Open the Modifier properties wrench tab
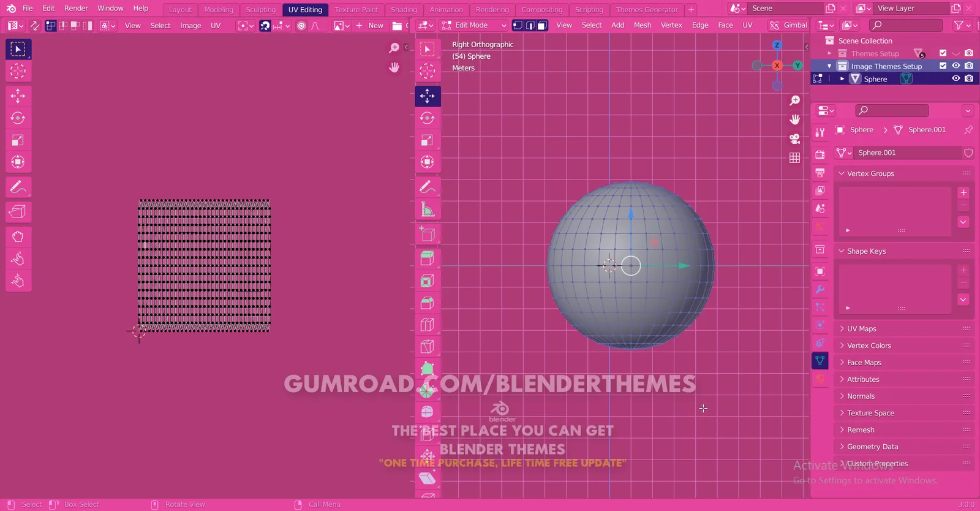The height and width of the screenshot is (511, 980). click(820, 289)
